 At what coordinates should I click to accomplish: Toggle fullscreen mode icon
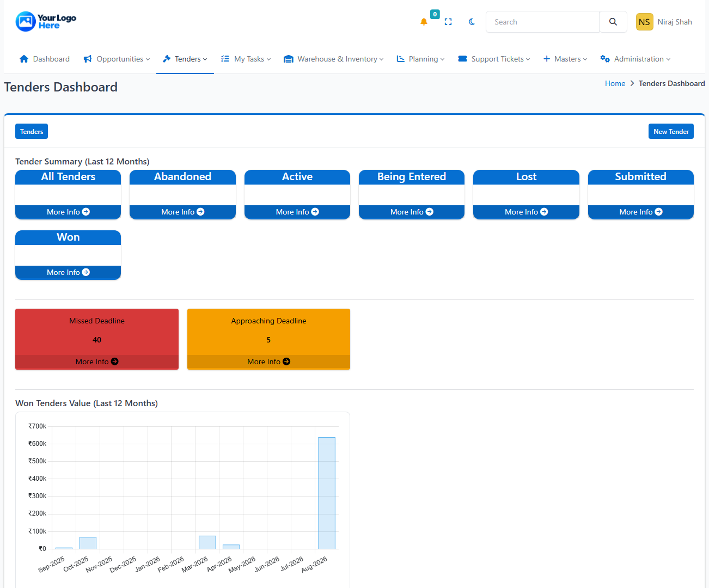tap(448, 22)
